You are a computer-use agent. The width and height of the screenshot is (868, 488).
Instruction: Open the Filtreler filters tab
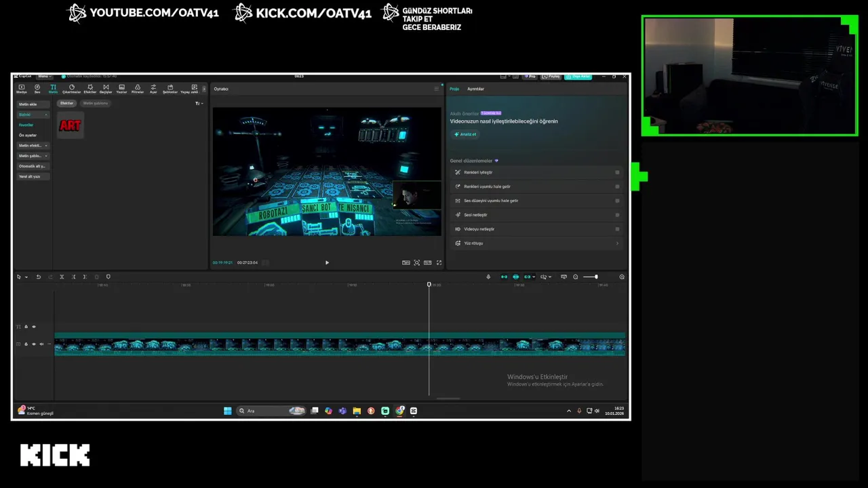pyautogui.click(x=138, y=89)
